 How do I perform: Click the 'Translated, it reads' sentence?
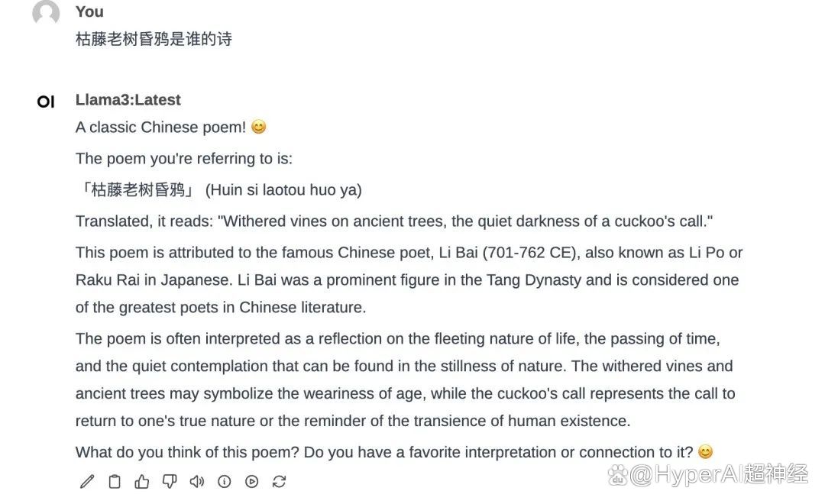coord(394,221)
